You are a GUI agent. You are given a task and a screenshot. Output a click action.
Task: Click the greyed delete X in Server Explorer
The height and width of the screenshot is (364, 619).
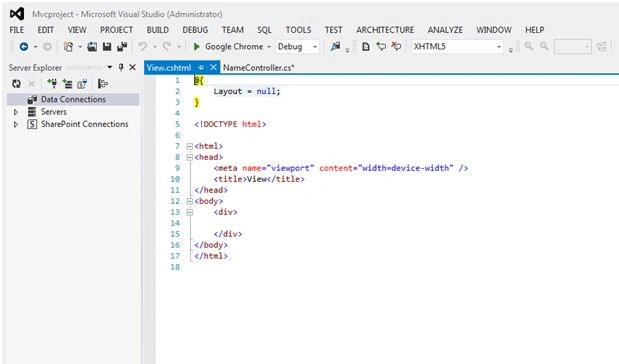[x=32, y=84]
